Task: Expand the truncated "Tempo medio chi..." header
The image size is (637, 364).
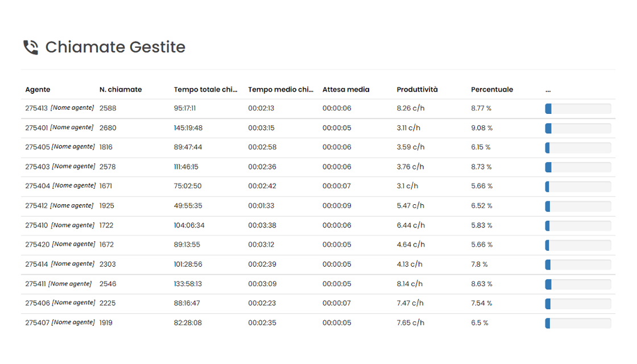Action: (280, 89)
